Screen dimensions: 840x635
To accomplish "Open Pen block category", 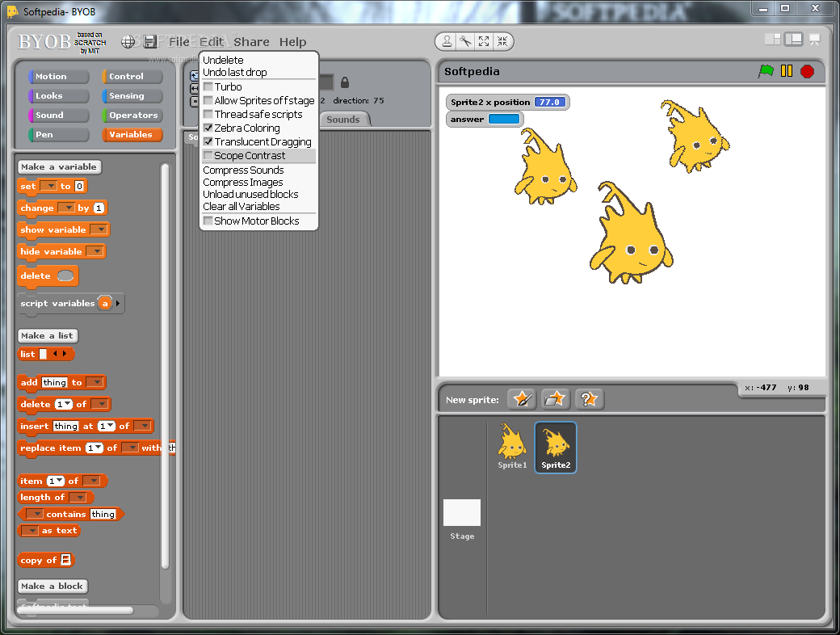I will coord(58,134).
